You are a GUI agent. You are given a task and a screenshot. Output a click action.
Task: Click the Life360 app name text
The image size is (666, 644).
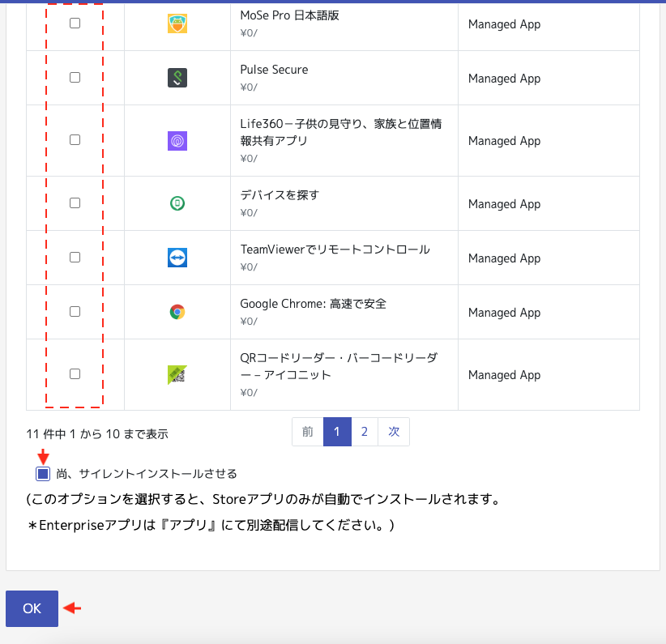coord(340,132)
